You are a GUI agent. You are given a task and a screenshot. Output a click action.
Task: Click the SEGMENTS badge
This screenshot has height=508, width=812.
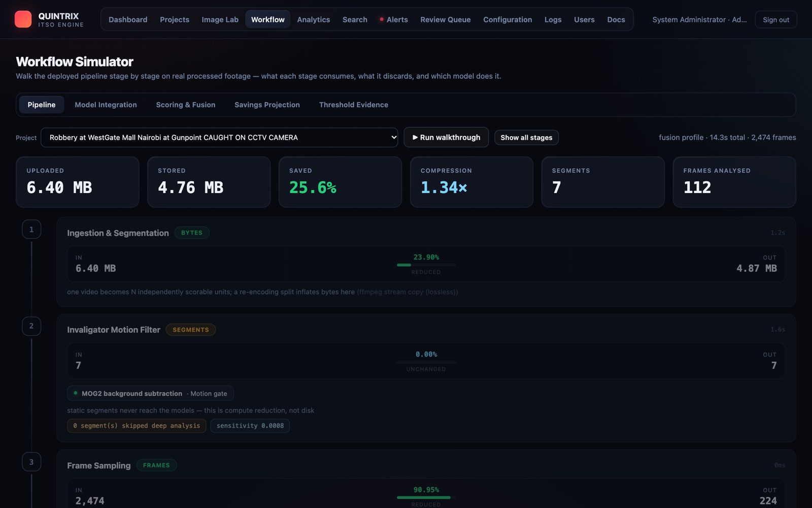pyautogui.click(x=191, y=330)
